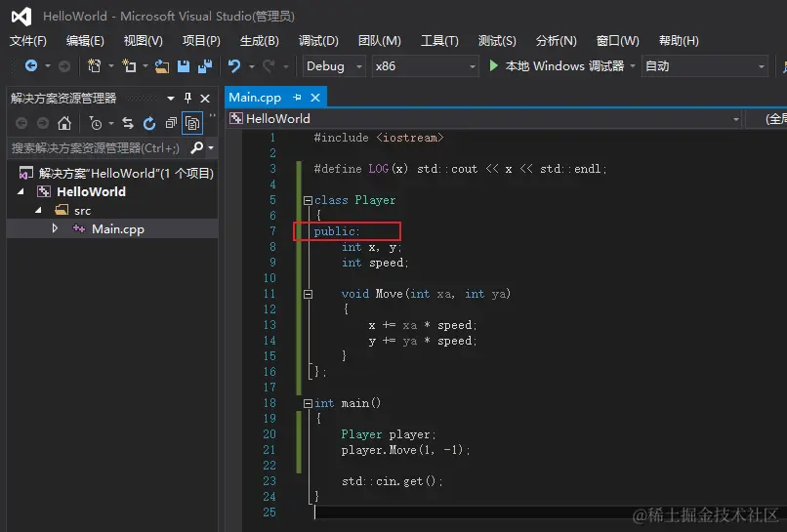The height and width of the screenshot is (532, 787).
Task: Open the 项目(P) menu
Action: (201, 41)
